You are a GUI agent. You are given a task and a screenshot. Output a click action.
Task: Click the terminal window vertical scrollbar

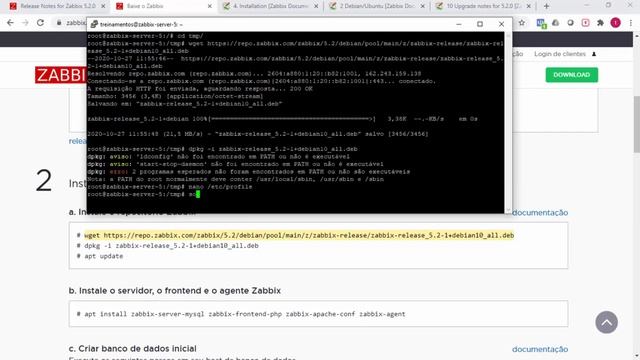click(508, 122)
